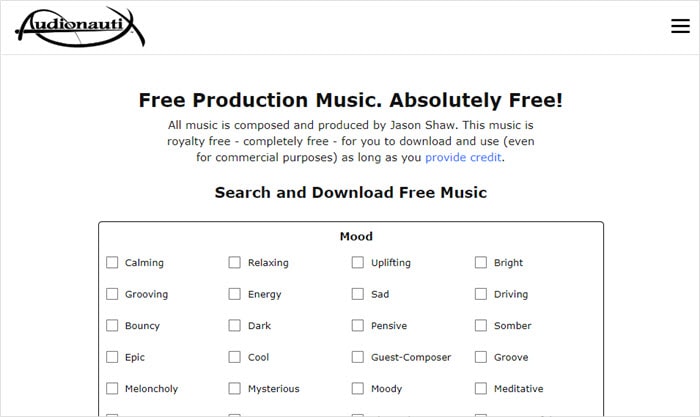Toggle the Grooving checkbox
Image resolution: width=700 pixels, height=417 pixels.
click(x=112, y=294)
